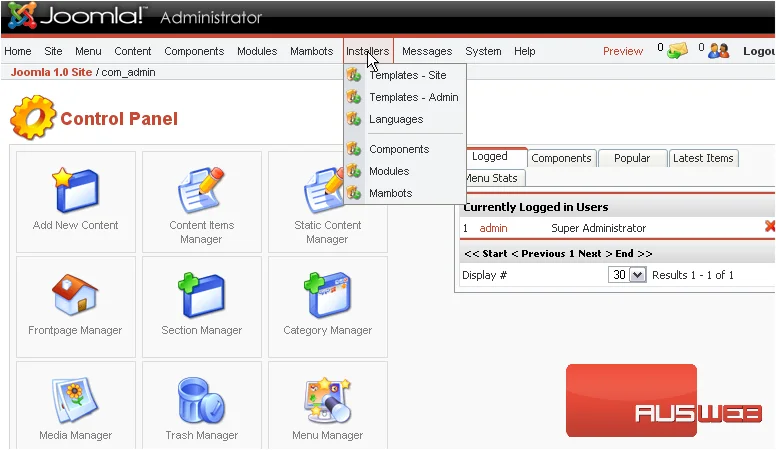Click the Joomla 1.0 Site breadcrumb link

click(x=51, y=72)
